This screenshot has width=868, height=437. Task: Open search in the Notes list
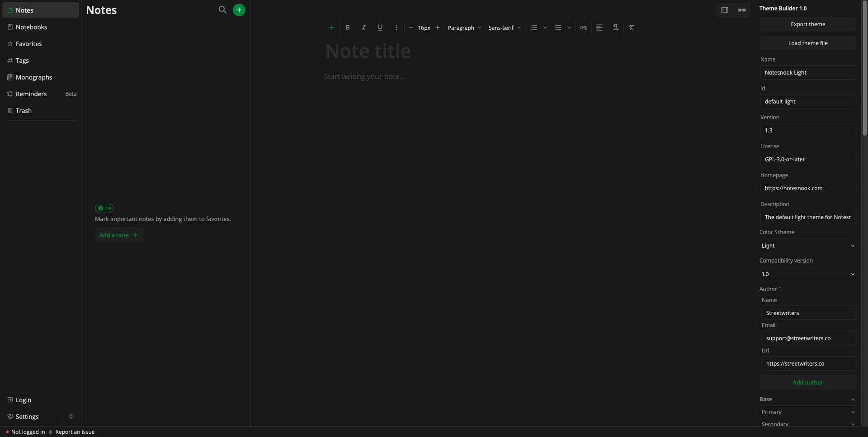click(x=222, y=10)
